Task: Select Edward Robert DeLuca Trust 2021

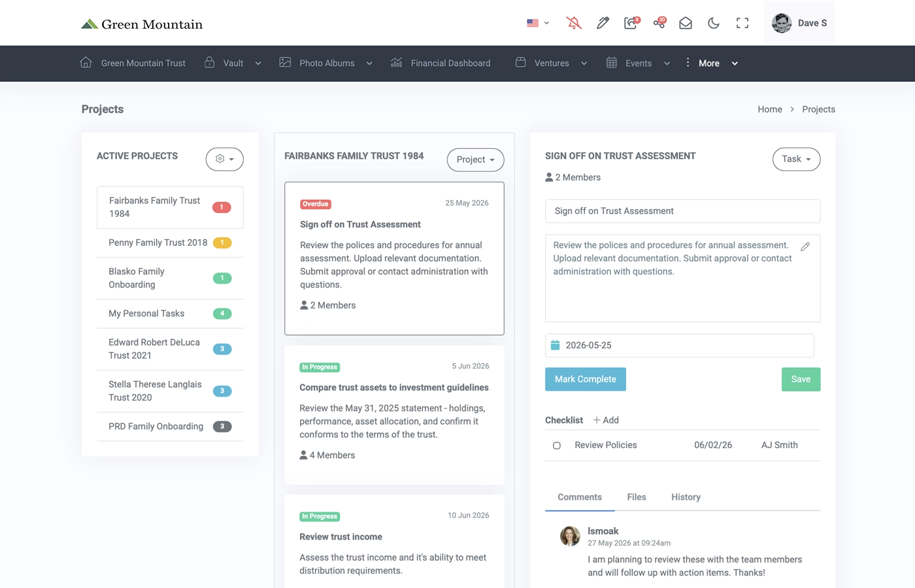Action: [x=170, y=349]
